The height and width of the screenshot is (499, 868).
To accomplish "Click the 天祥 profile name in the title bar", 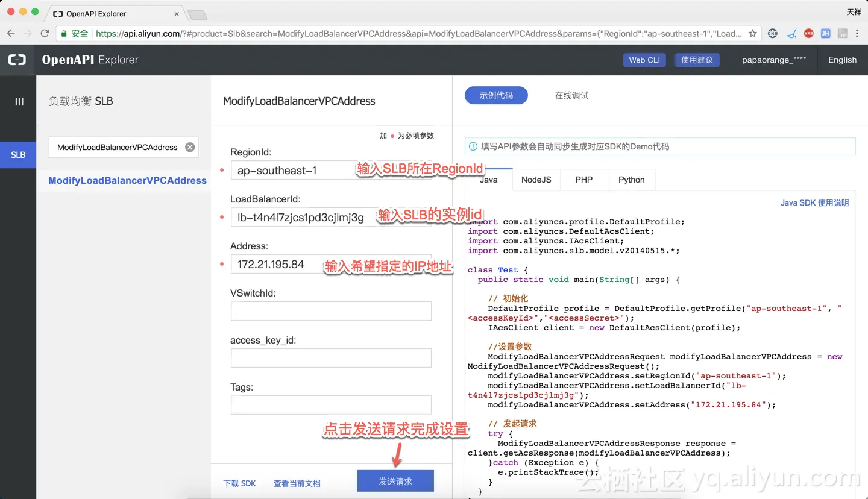I will [x=854, y=11].
